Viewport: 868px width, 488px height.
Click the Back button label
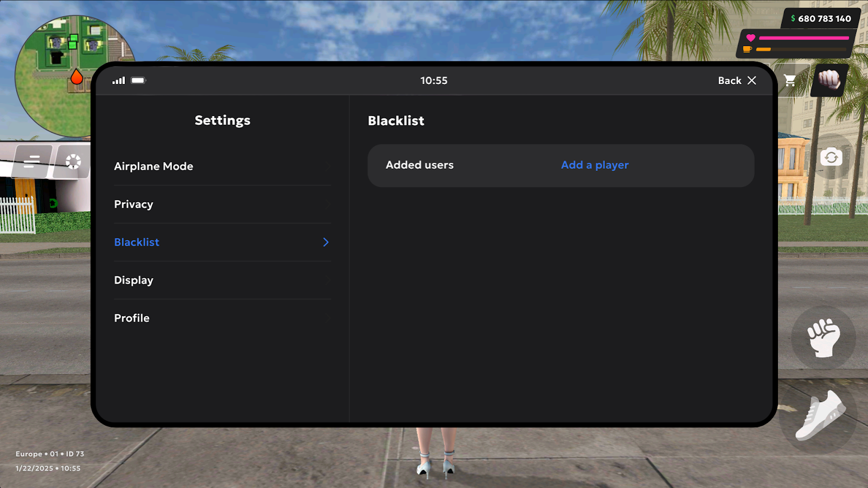[x=730, y=80]
